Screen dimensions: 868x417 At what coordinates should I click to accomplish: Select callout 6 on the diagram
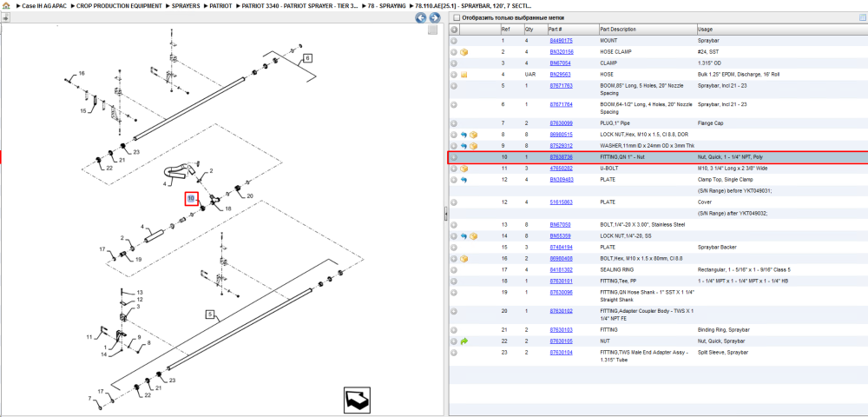pyautogui.click(x=308, y=57)
